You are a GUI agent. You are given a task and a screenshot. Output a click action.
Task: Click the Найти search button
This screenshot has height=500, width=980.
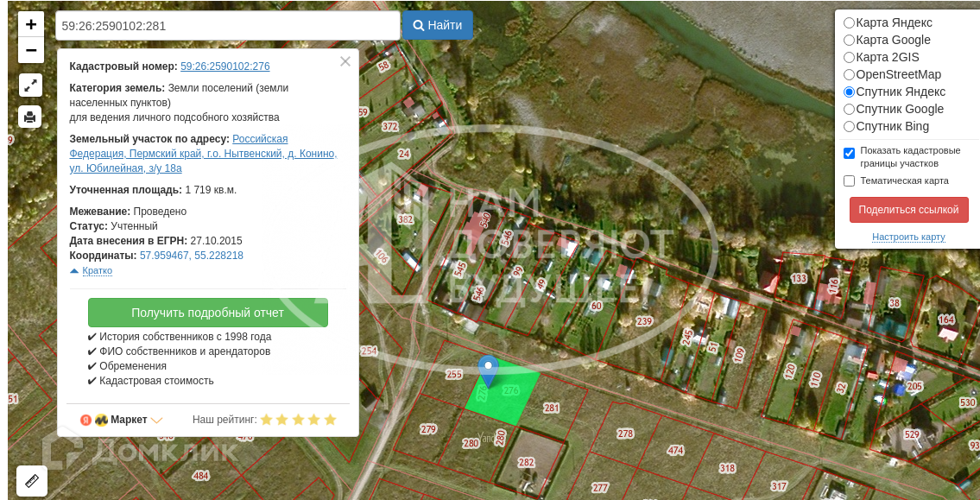point(438,25)
